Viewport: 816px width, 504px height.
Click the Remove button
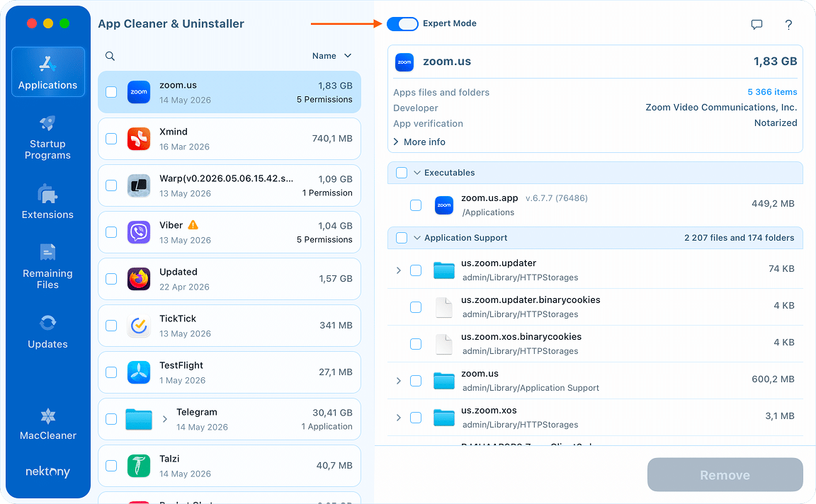[725, 475]
